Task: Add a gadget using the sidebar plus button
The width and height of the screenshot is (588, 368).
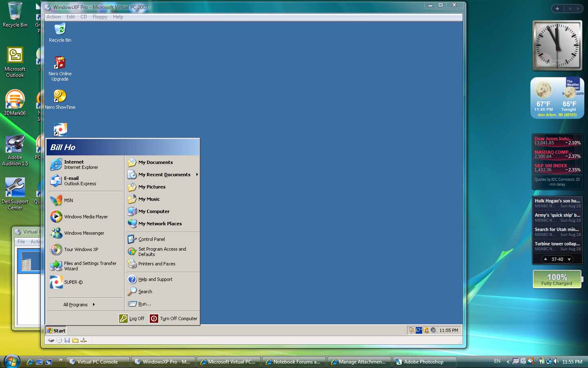Action: click(x=557, y=9)
